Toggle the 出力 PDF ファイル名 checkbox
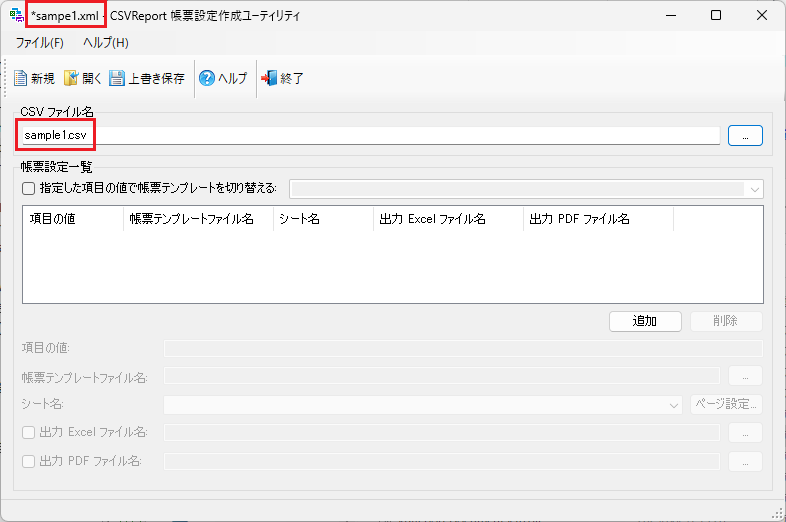Image resolution: width=786 pixels, height=522 pixels. pos(29,461)
